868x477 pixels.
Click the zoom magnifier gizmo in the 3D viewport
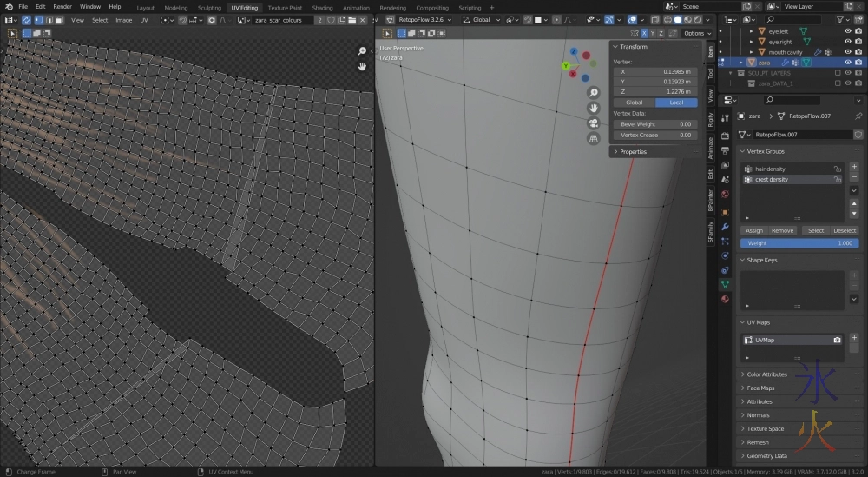(x=594, y=93)
